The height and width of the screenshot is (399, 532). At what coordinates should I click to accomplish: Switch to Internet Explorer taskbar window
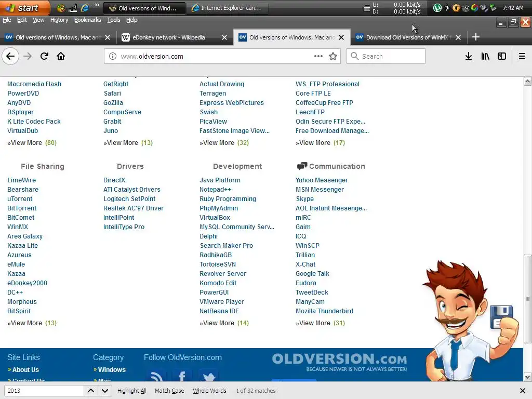pos(228,8)
